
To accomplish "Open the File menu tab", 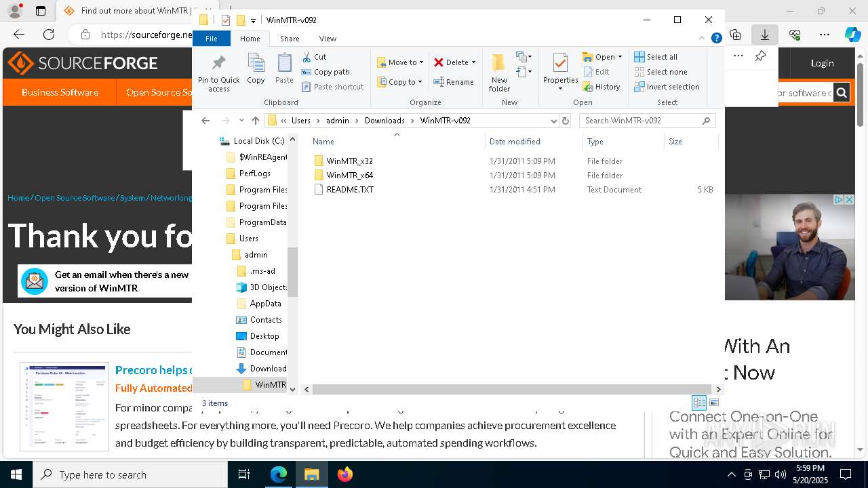I will pos(212,39).
